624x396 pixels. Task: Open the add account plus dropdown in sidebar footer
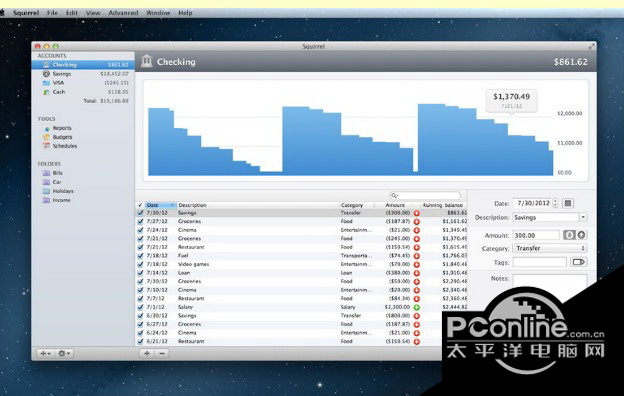(45, 353)
